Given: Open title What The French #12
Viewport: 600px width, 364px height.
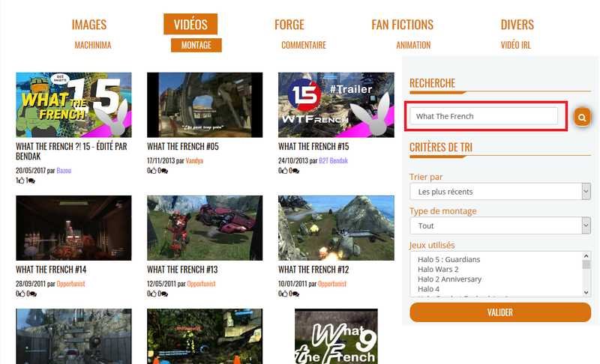Looking at the screenshot, I should click(x=313, y=270).
